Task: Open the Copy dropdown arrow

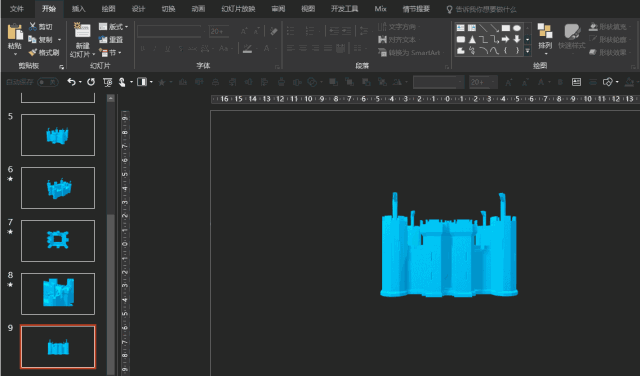Action: coord(60,40)
